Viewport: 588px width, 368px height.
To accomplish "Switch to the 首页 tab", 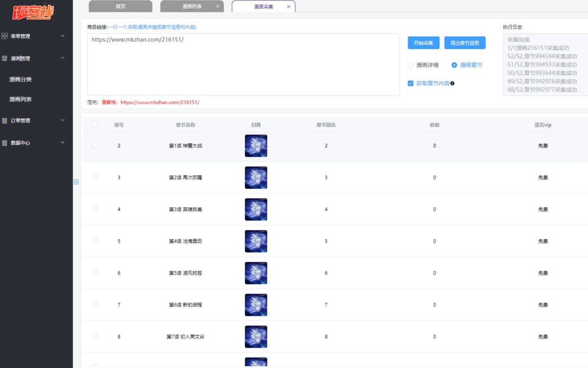I will tap(120, 6).
